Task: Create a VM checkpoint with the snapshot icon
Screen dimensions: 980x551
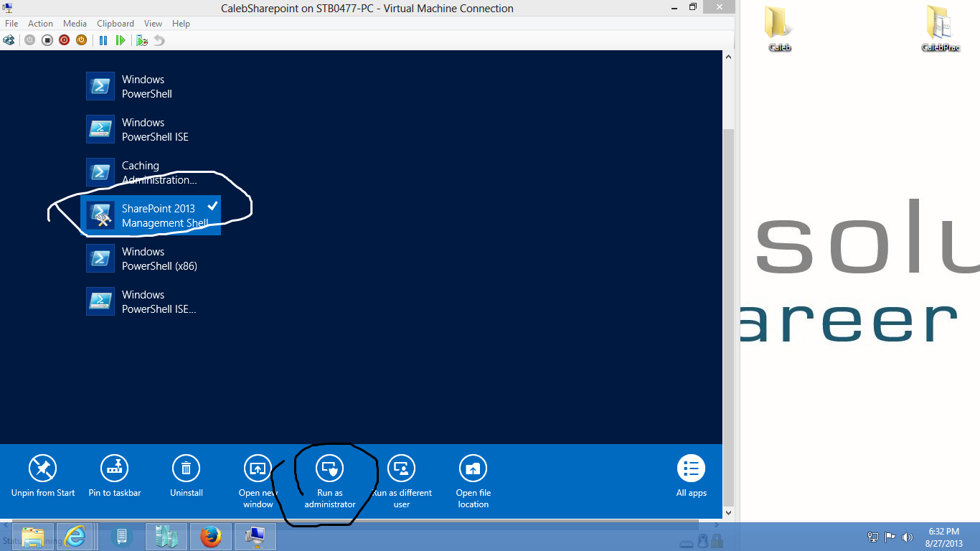Action: [142, 40]
